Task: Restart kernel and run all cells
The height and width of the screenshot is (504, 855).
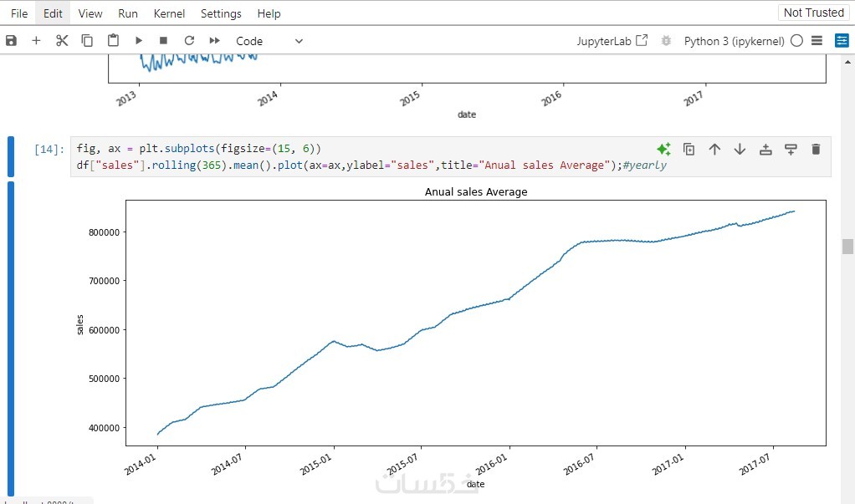Action: point(215,41)
